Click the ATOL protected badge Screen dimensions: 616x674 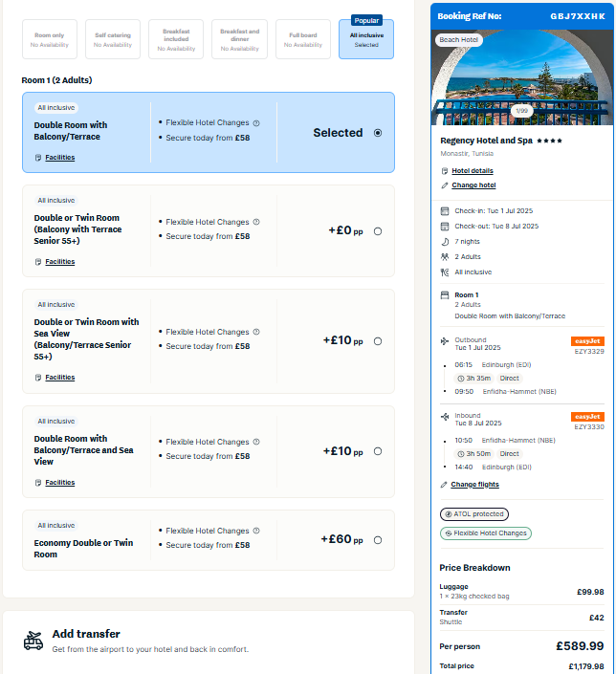point(474,514)
